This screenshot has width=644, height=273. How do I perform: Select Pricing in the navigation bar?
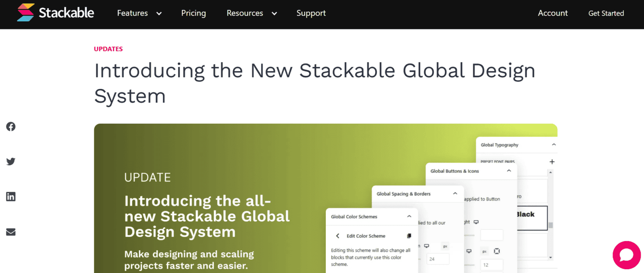[x=193, y=13]
